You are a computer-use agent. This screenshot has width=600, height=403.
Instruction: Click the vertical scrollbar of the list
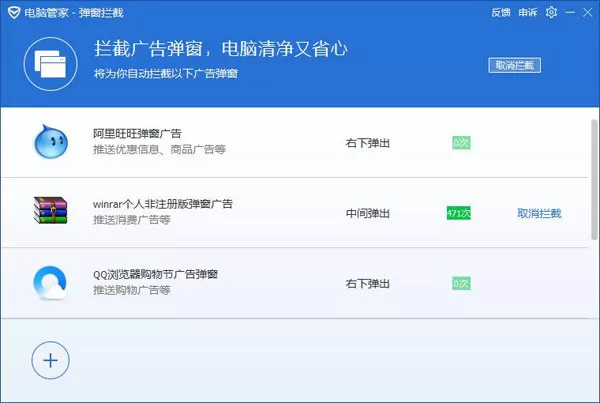[594, 179]
